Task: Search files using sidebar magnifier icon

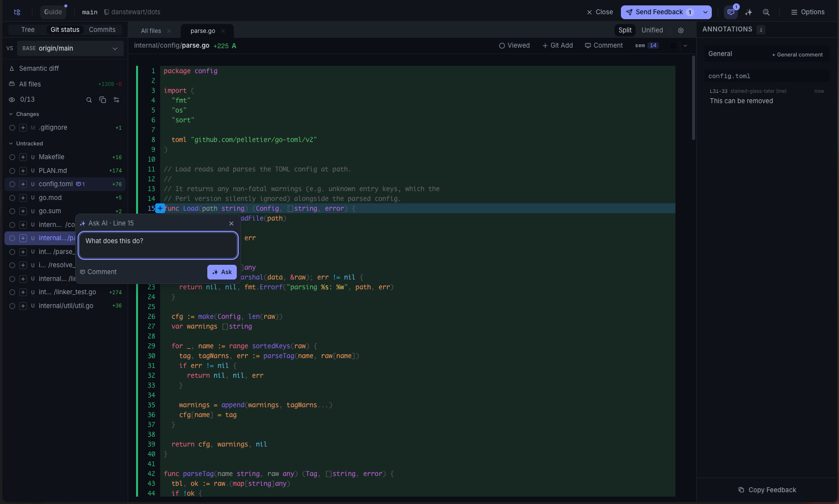Action: pos(89,100)
